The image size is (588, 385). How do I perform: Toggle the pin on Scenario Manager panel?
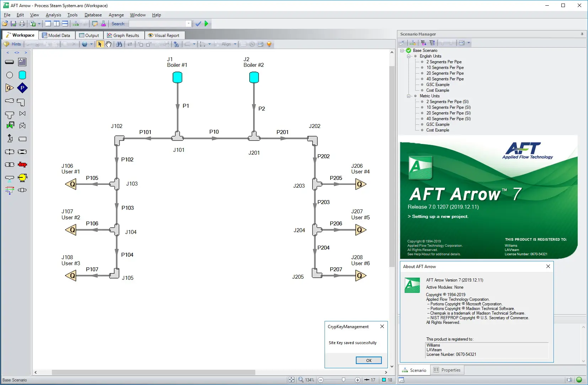point(582,34)
